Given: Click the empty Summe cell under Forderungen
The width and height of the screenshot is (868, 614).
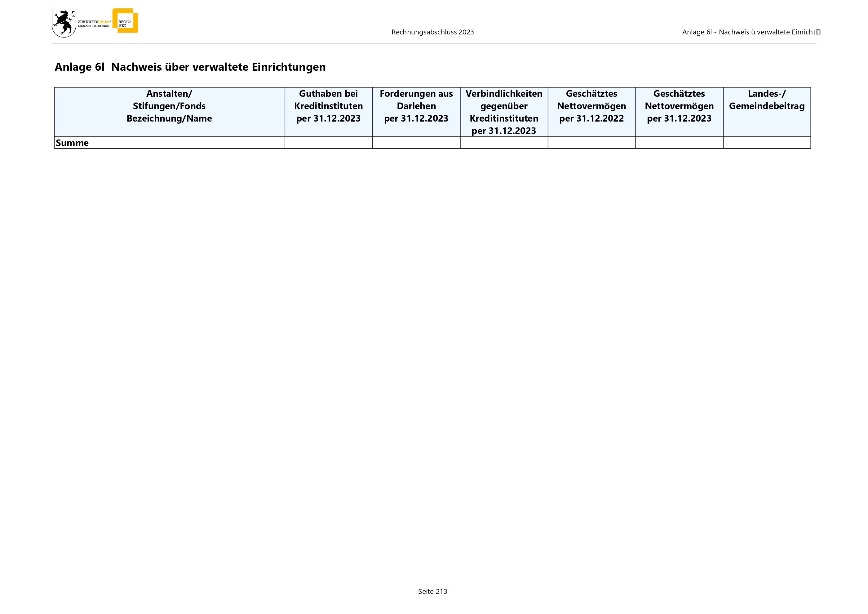Looking at the screenshot, I should tap(416, 143).
